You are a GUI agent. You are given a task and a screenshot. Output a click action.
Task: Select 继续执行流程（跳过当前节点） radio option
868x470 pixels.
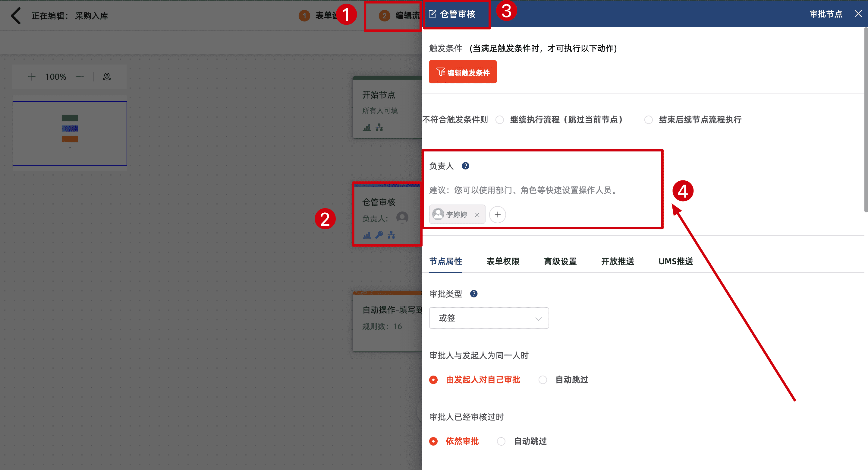point(500,120)
